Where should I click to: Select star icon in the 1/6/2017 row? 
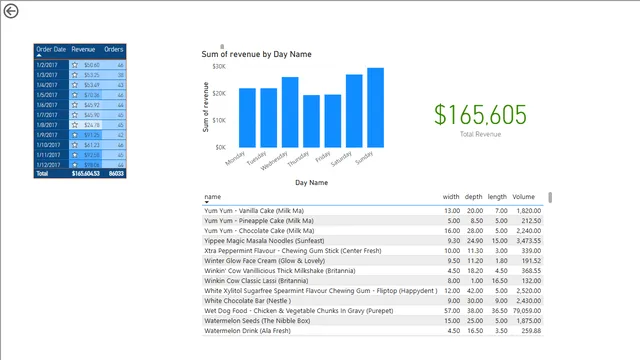click(x=75, y=105)
